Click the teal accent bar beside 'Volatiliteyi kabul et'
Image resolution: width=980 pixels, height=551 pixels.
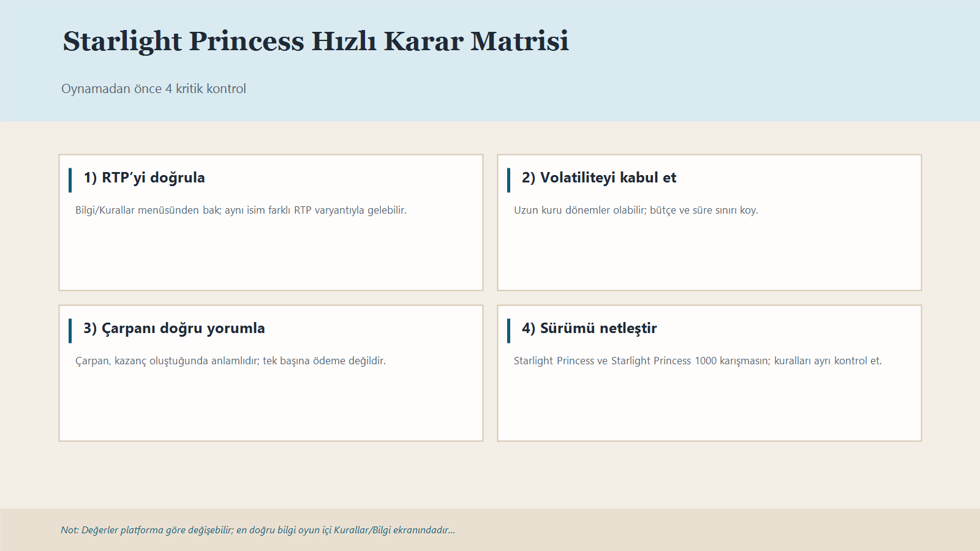pyautogui.click(x=510, y=178)
